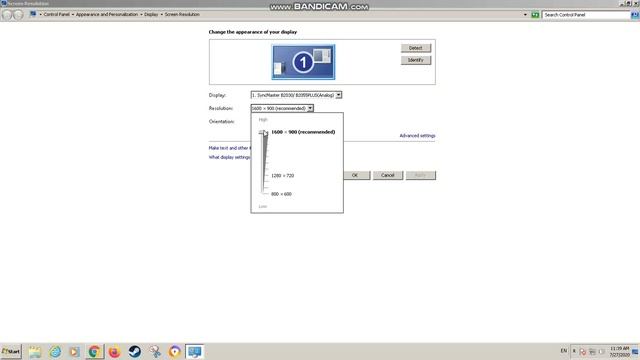This screenshot has height=360, width=640.
Task: Open Firefox from the taskbar
Action: 114,352
